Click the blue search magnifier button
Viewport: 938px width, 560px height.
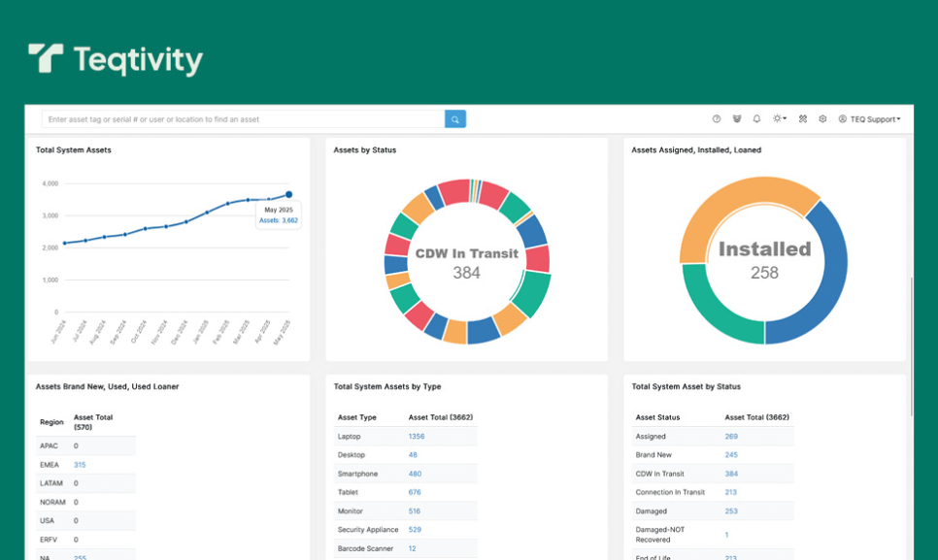click(x=455, y=119)
